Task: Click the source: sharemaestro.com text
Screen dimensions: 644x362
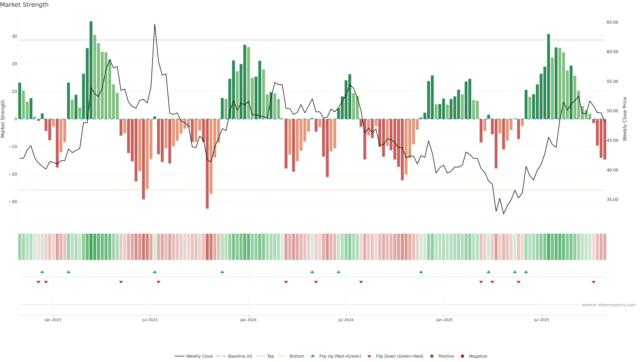Action: (609, 305)
